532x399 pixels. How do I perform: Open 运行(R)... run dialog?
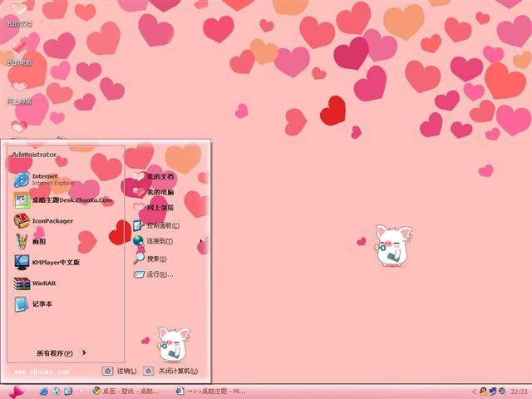pyautogui.click(x=153, y=274)
